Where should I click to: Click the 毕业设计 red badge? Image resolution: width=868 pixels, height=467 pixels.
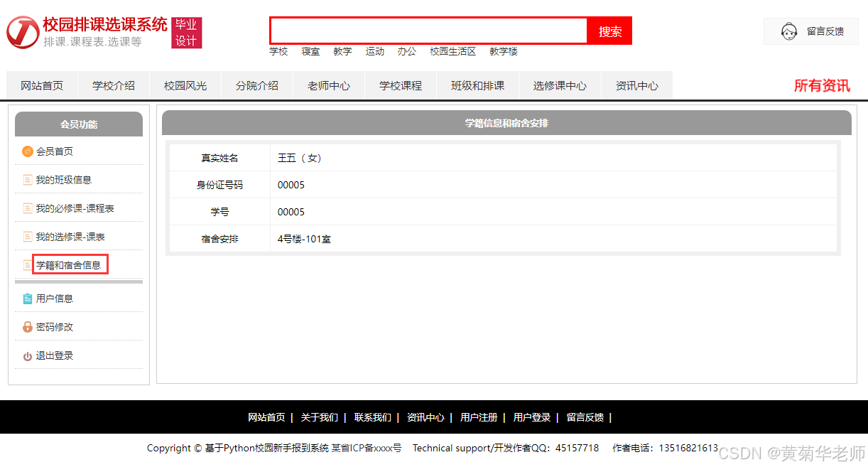point(186,33)
